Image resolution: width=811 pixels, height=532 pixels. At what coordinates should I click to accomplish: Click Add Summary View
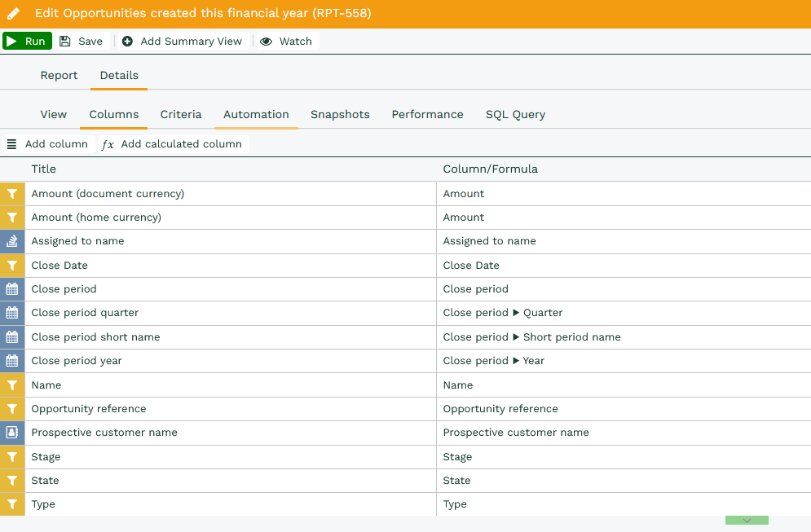click(x=183, y=42)
